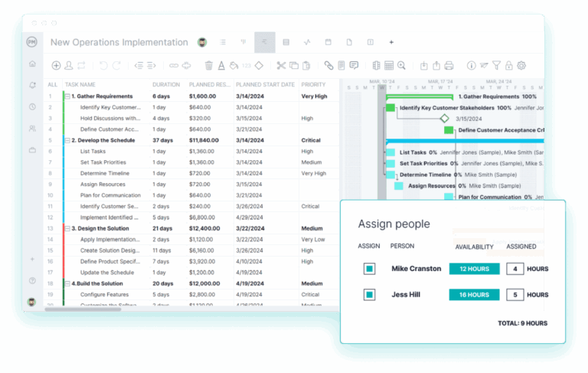This screenshot has height=373, width=588.
Task: Click the export share icon
Action: point(436,66)
